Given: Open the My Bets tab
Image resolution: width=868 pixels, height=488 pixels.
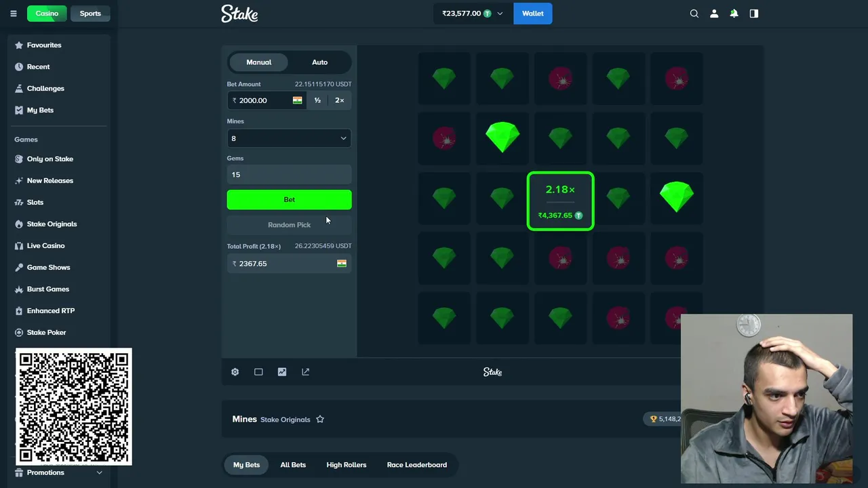Looking at the screenshot, I should coord(246,464).
